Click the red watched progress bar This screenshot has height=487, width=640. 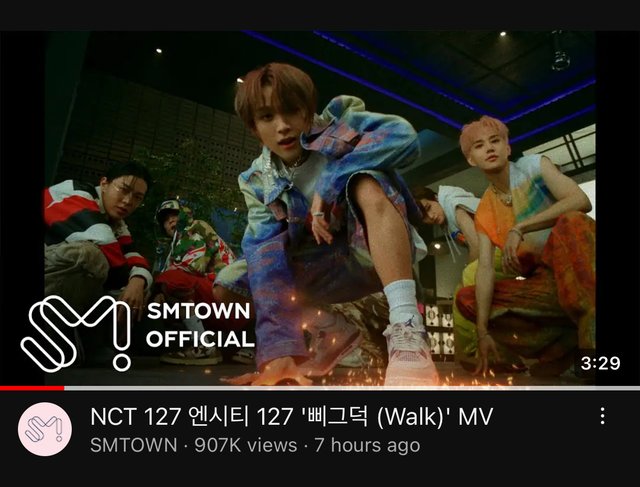[32, 388]
